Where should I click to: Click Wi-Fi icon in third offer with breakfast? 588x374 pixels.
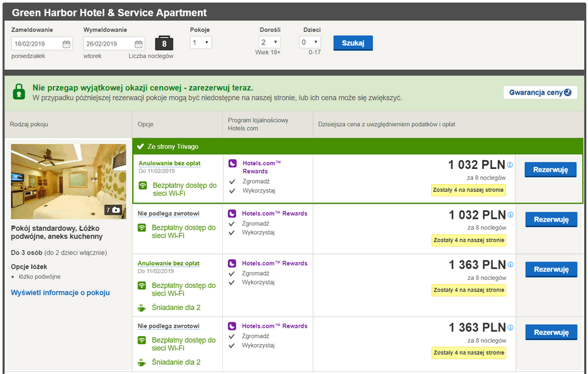pos(142,286)
